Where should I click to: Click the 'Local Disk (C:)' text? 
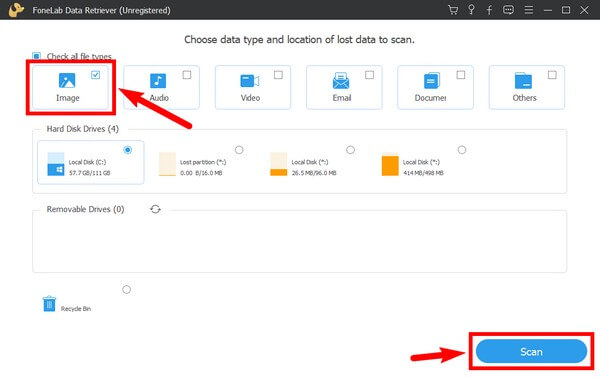click(87, 162)
